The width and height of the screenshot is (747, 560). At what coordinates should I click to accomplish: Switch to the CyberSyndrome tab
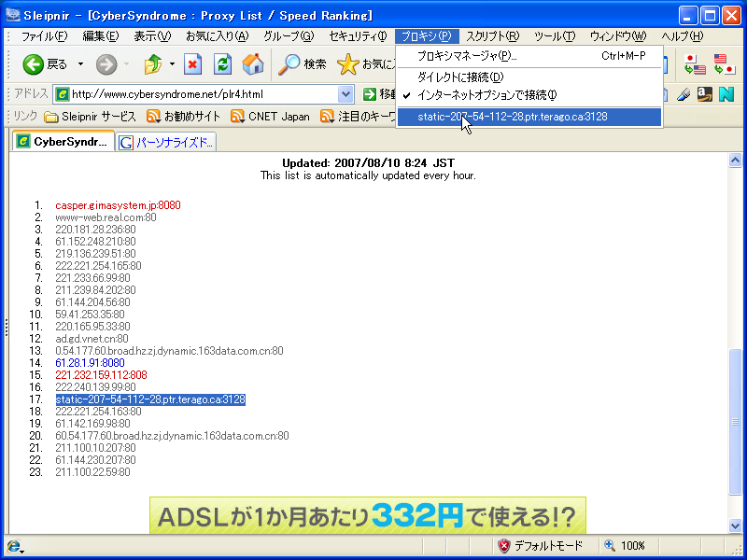click(x=63, y=142)
